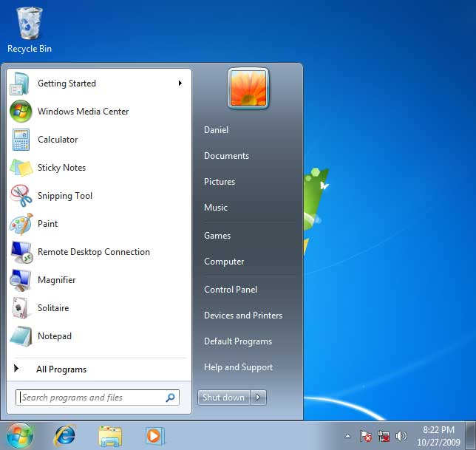Click the Notepad icon

21,336
